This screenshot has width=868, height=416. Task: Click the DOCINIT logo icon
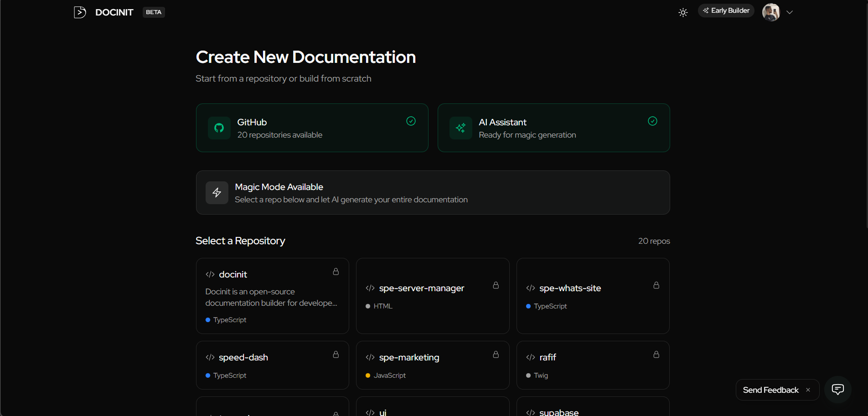click(x=80, y=12)
